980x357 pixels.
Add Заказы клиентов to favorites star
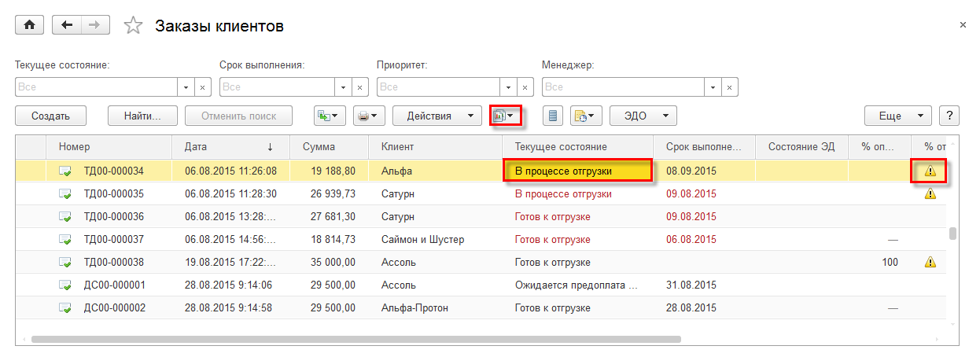tap(134, 26)
